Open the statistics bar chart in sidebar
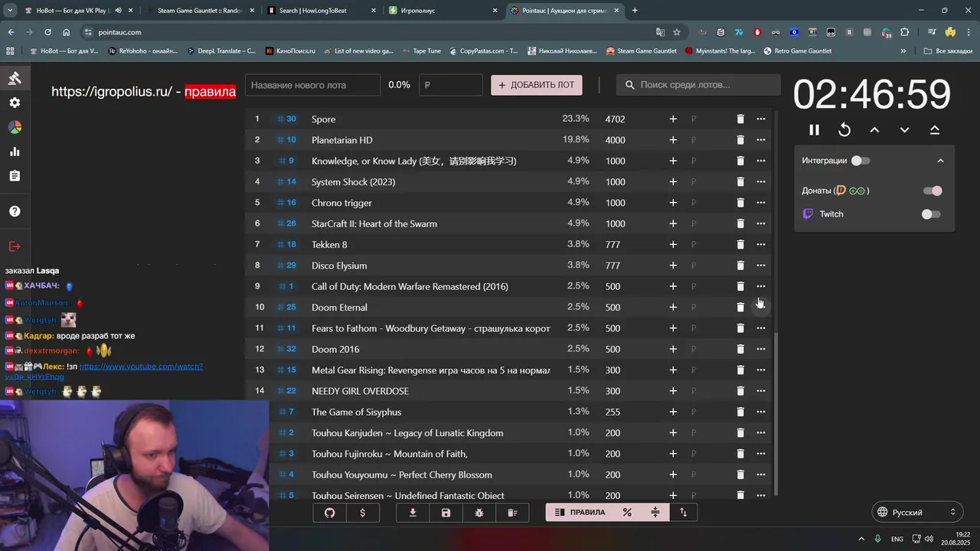Image resolution: width=980 pixels, height=551 pixels. click(15, 152)
